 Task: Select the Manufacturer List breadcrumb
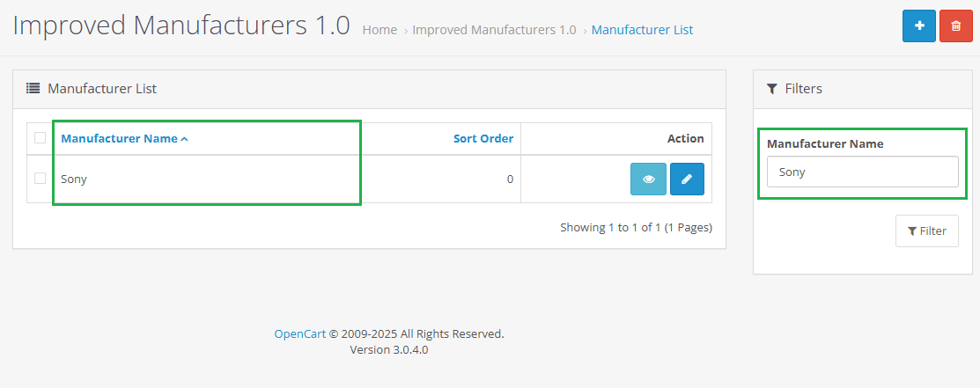[642, 30]
